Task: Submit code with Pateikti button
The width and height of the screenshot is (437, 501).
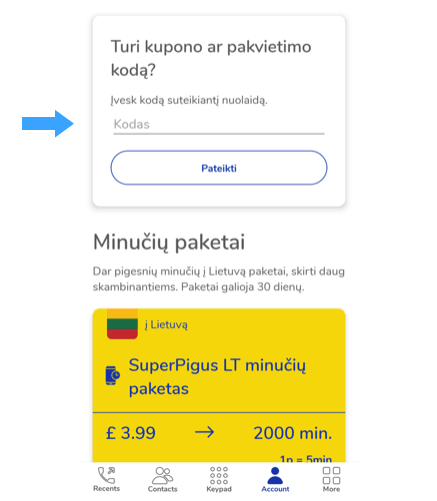Action: tap(219, 168)
